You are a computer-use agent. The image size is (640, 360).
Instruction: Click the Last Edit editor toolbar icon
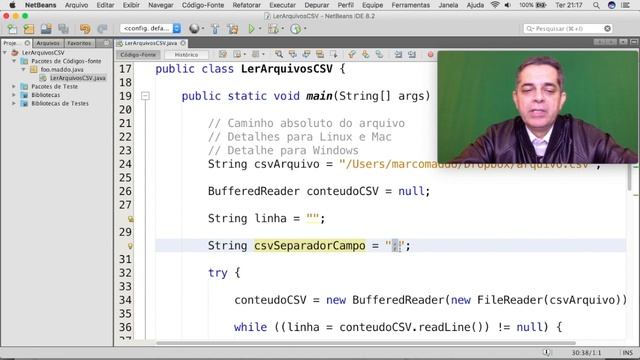click(222, 54)
